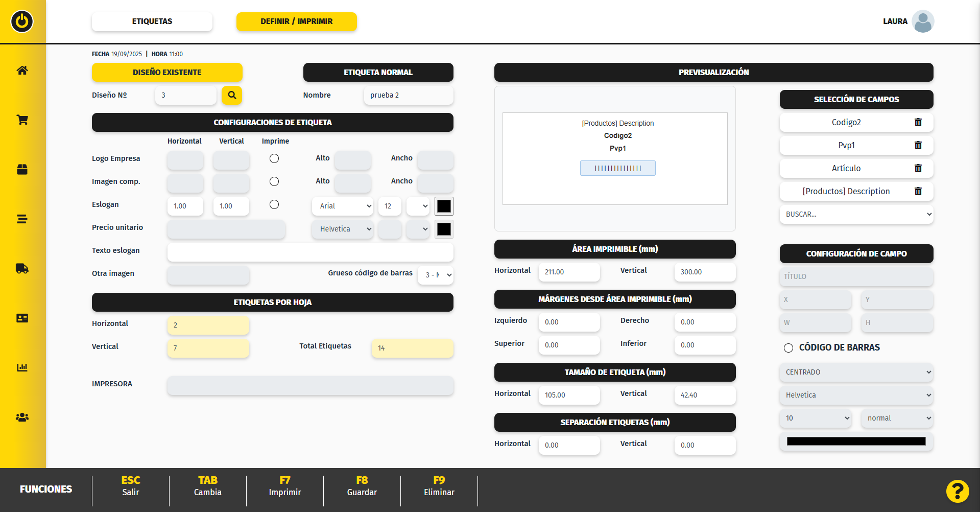The height and width of the screenshot is (512, 980).
Task: Enable the Logo Empresa Imprime radio button
Action: (x=274, y=158)
